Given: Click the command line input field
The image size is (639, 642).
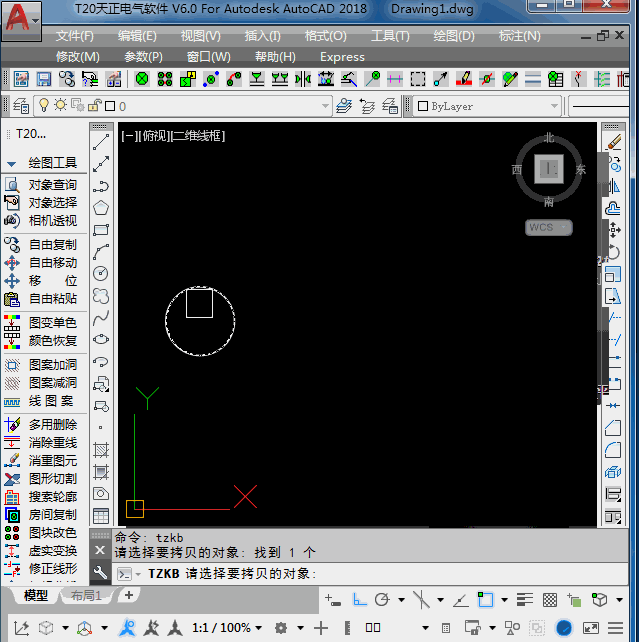Looking at the screenshot, I should click(370, 574).
